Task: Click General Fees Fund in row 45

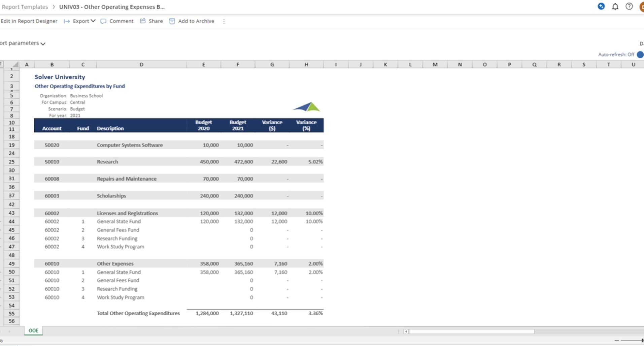Action: 118,230
